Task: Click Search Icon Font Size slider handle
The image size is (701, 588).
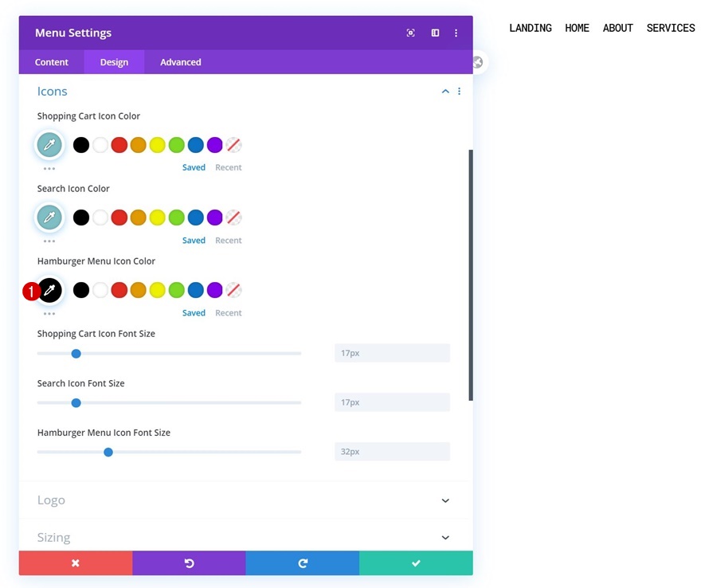Action: [76, 403]
